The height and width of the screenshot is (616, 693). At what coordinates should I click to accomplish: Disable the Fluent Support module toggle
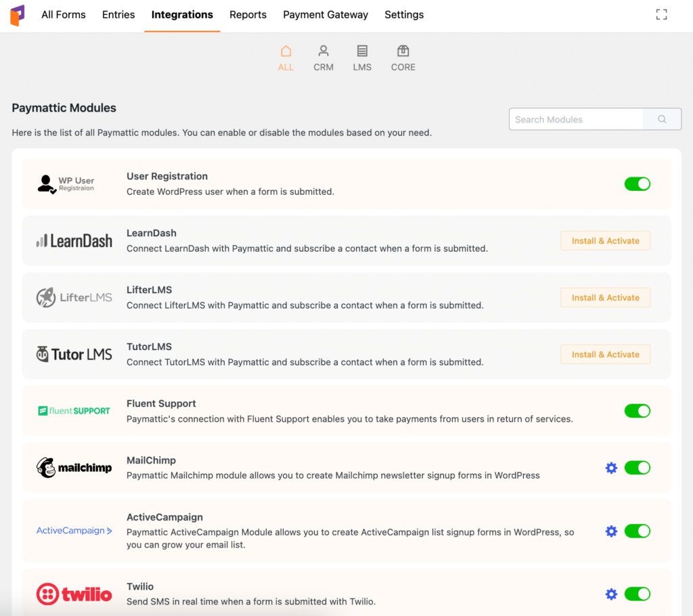[x=638, y=411]
